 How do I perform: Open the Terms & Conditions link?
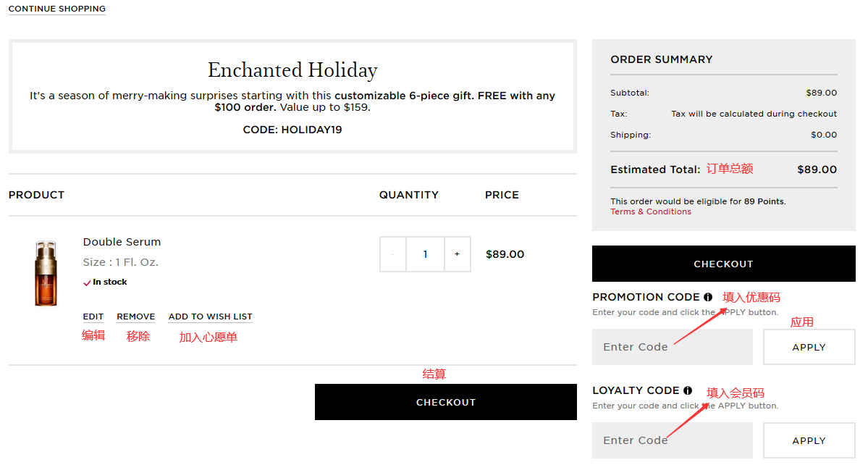[x=651, y=211]
